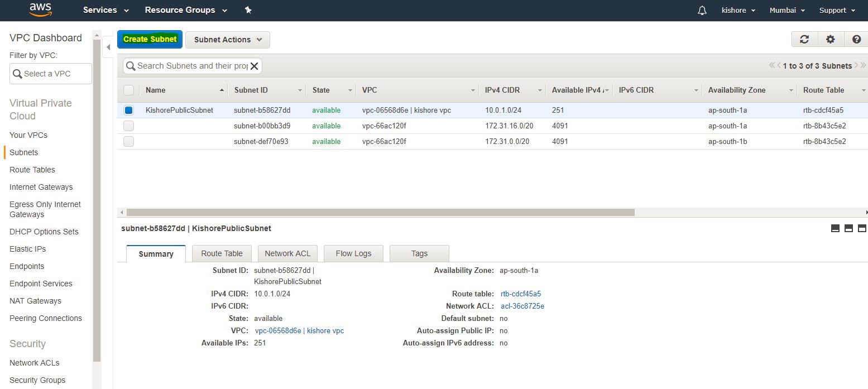Expand the Services menu

(x=106, y=10)
